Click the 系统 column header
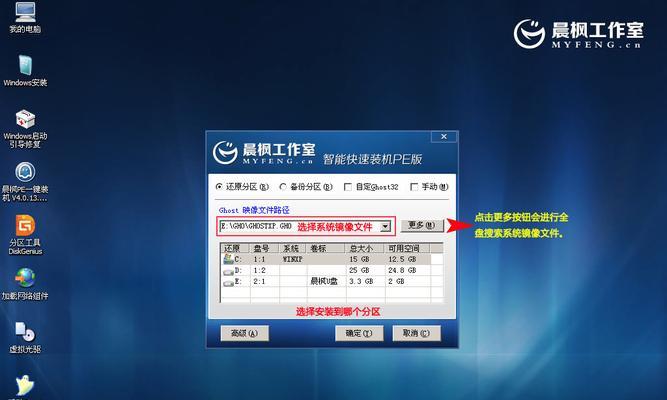The image size is (667, 400). pyautogui.click(x=293, y=248)
